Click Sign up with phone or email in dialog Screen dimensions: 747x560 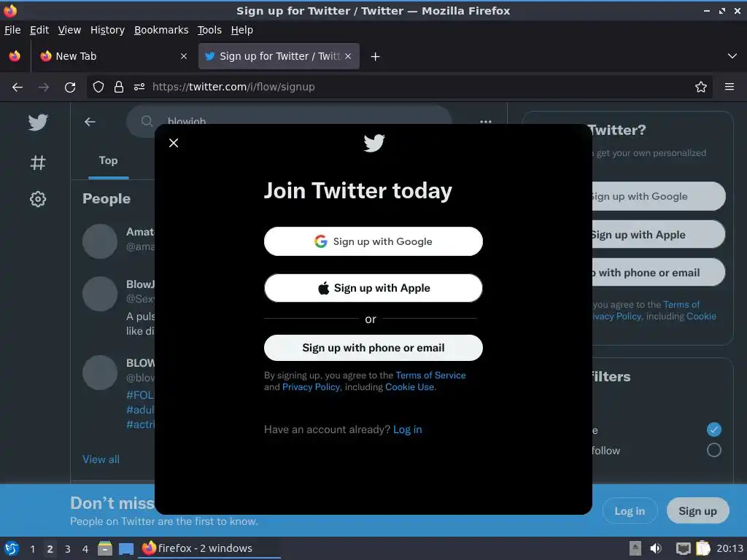coord(373,348)
